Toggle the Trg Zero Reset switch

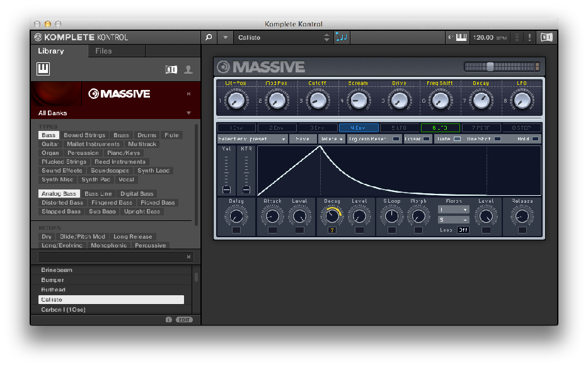click(396, 139)
